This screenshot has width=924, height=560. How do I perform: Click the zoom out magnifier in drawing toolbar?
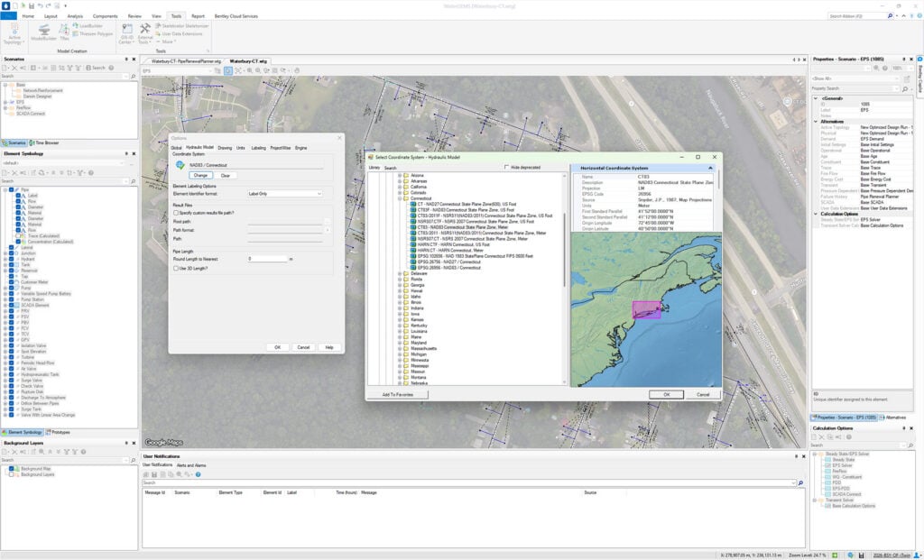tap(257, 70)
